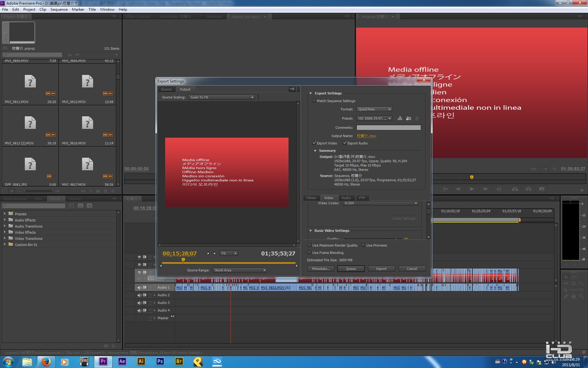Switch to the Source tab in Export Settings
This screenshot has width=588, height=368.
click(x=166, y=89)
